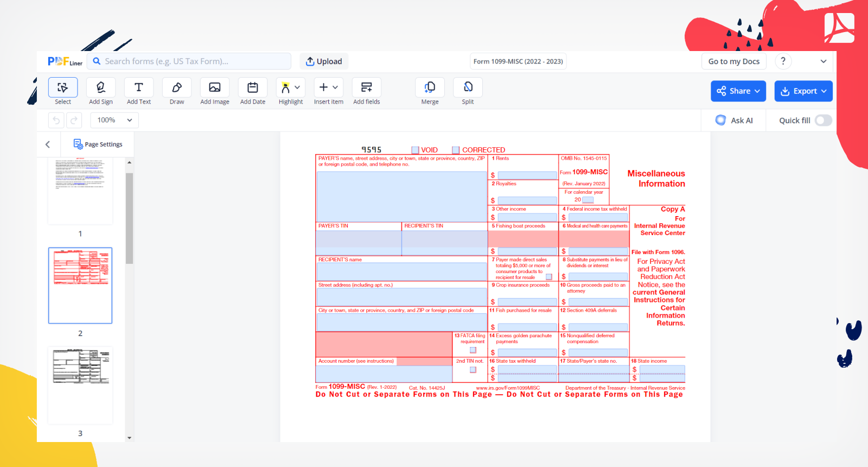Open the Export dropdown arrow
The width and height of the screenshot is (868, 467).
[824, 91]
